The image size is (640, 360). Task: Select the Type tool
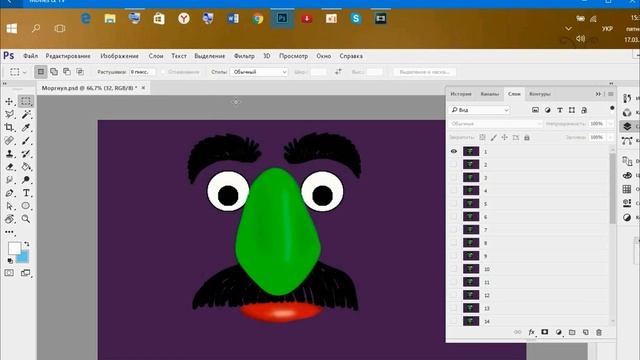pos(26,193)
